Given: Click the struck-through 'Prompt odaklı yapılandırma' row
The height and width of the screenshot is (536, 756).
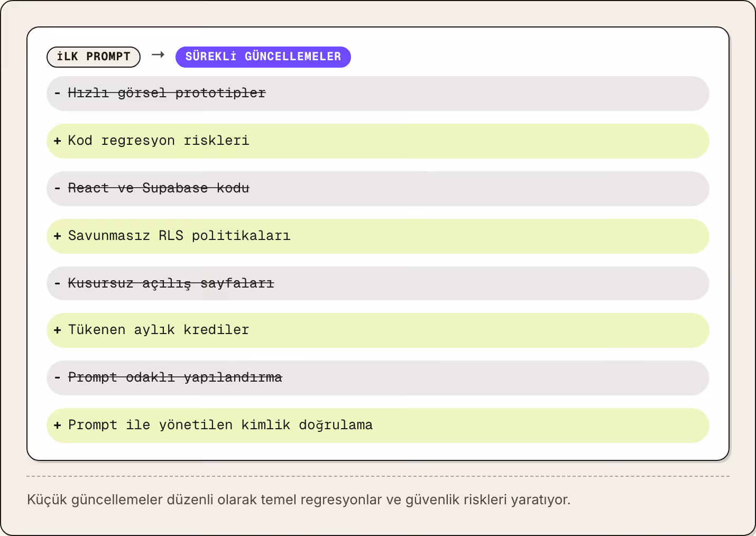Looking at the screenshot, I should (378, 378).
